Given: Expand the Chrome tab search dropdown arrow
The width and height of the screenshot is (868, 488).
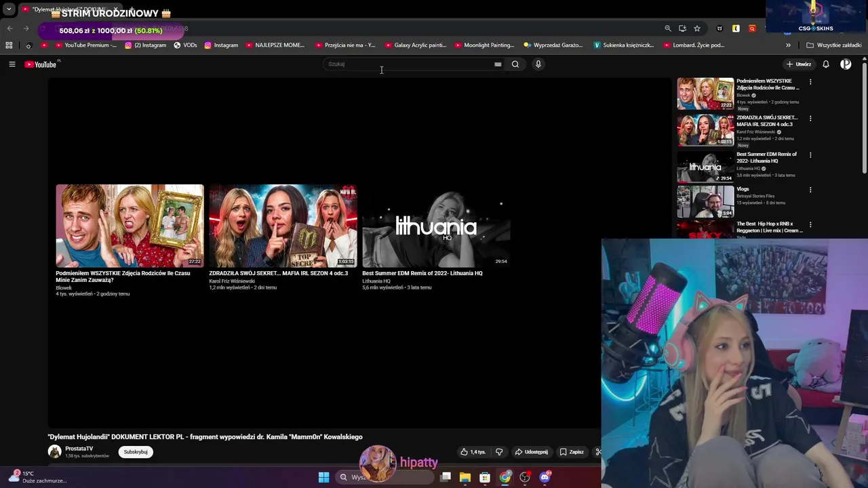Looking at the screenshot, I should 9,9.
